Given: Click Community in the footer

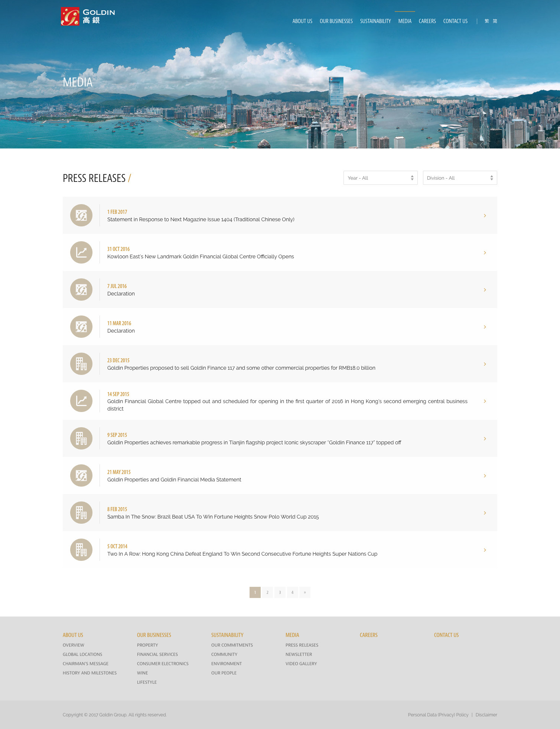Looking at the screenshot, I should (224, 654).
